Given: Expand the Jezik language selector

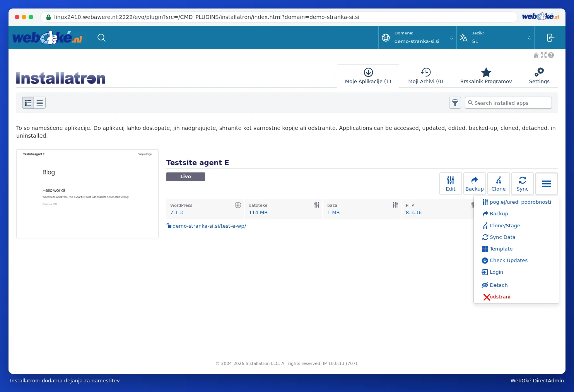Looking at the screenshot, I should pyautogui.click(x=495, y=37).
